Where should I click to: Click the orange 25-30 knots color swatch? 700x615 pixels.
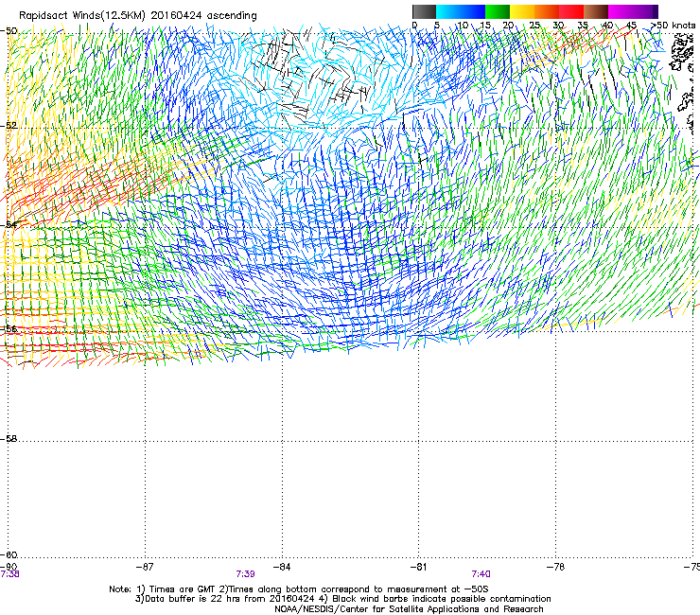coord(547,11)
